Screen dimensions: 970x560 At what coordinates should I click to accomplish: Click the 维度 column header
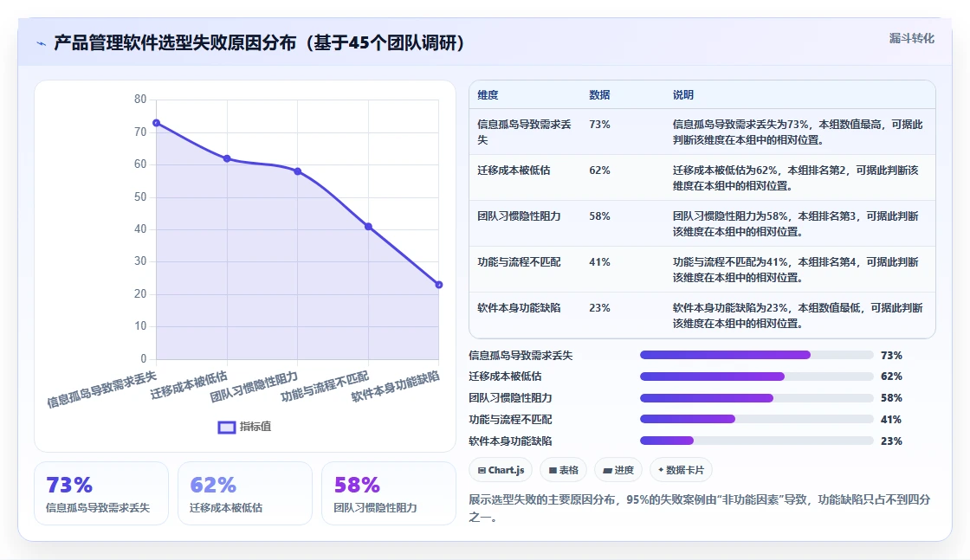[x=488, y=95]
